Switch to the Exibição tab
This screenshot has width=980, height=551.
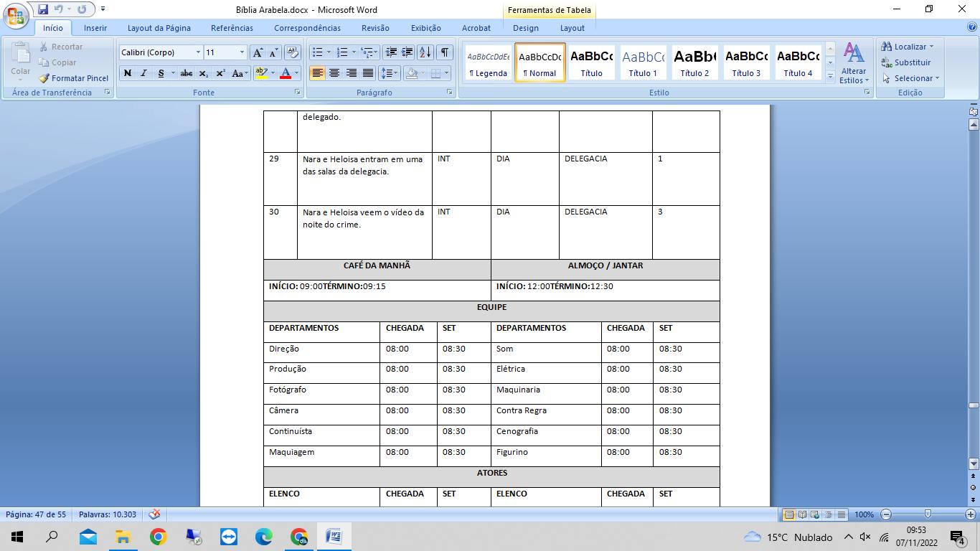click(426, 28)
